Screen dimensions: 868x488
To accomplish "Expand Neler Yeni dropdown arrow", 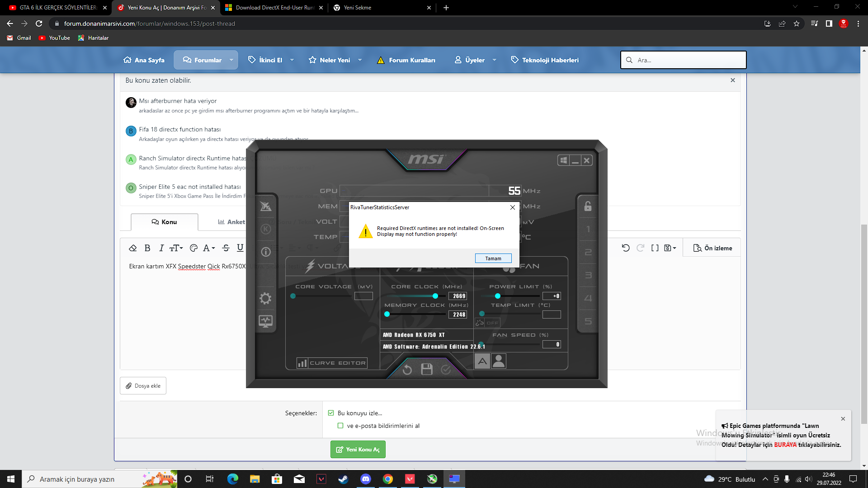I will pyautogui.click(x=360, y=60).
